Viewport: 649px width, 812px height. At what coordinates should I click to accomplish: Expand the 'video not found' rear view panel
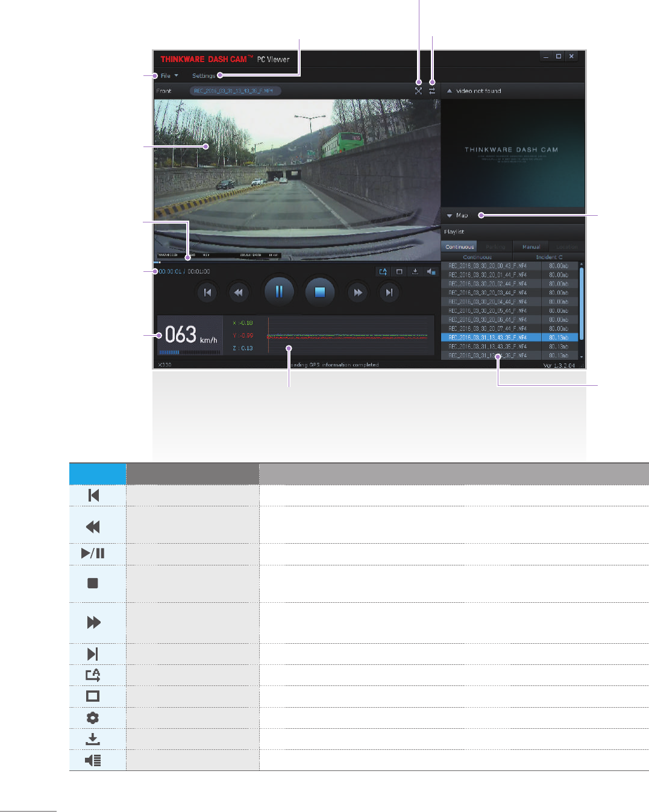point(449,91)
